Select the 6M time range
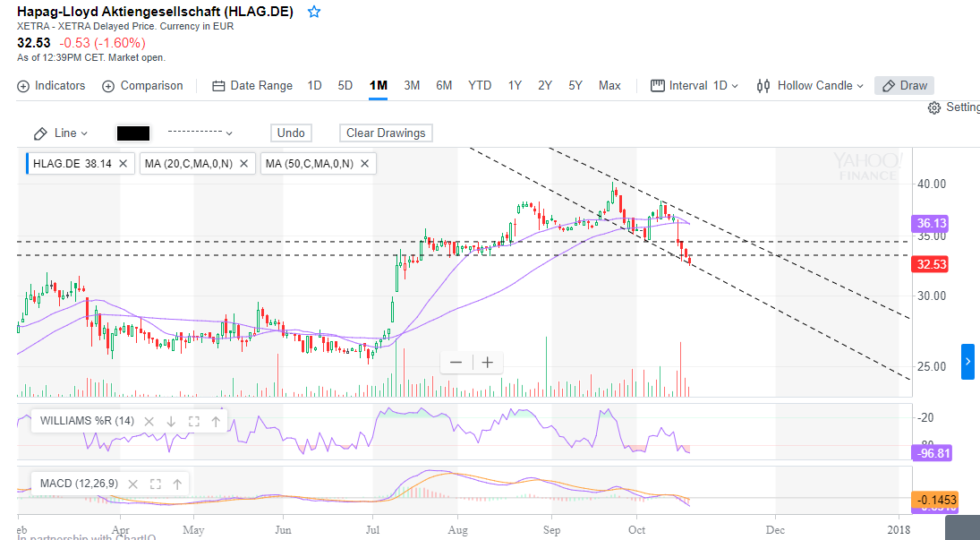Image resolution: width=980 pixels, height=540 pixels. pos(444,86)
